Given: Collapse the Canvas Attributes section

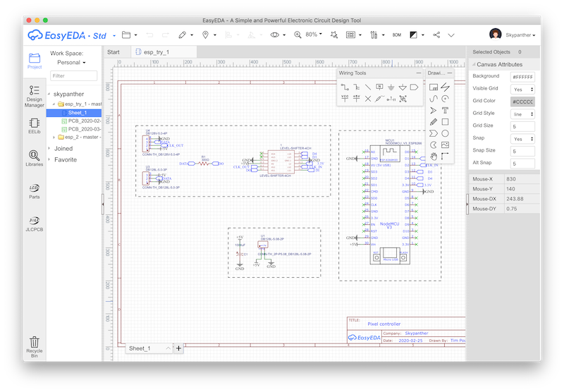Looking at the screenshot, I should pos(474,64).
